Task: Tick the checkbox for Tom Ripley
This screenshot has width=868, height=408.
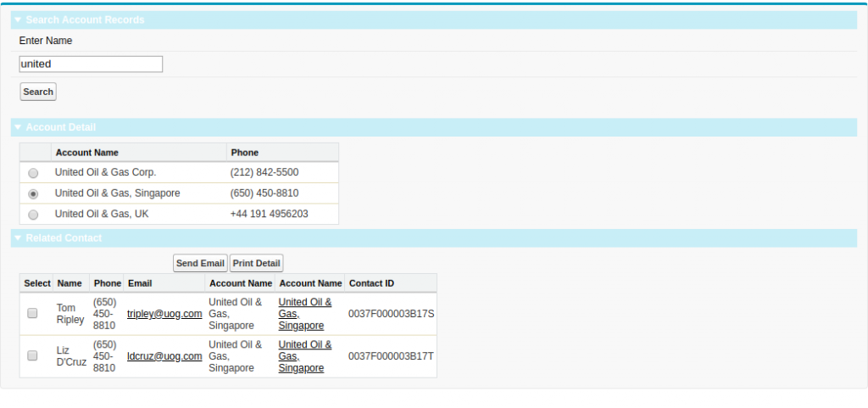Action: [x=32, y=313]
